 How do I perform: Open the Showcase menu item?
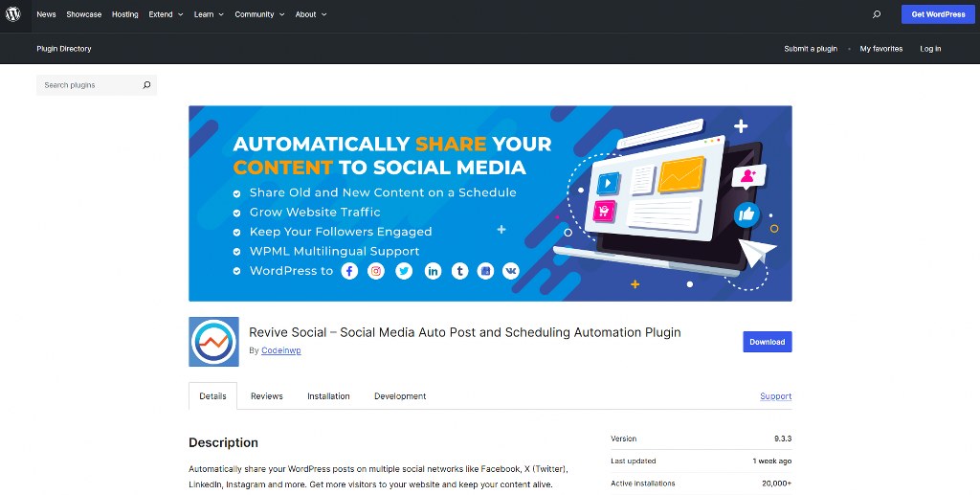click(84, 14)
